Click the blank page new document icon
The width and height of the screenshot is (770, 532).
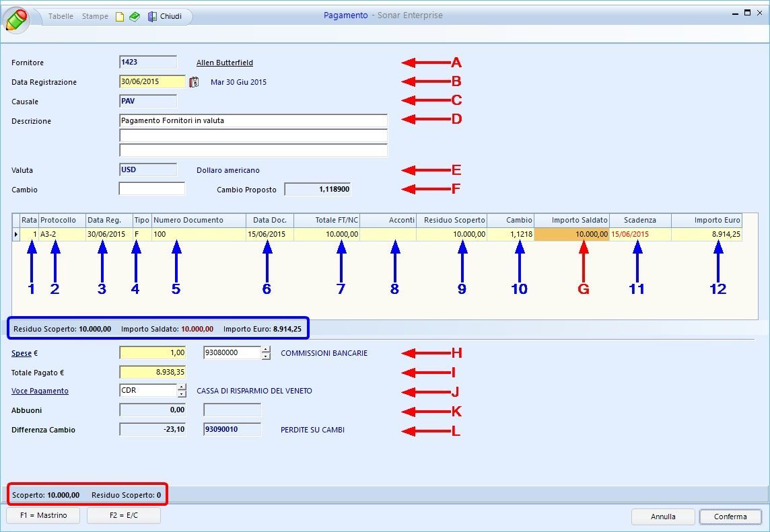(x=120, y=17)
